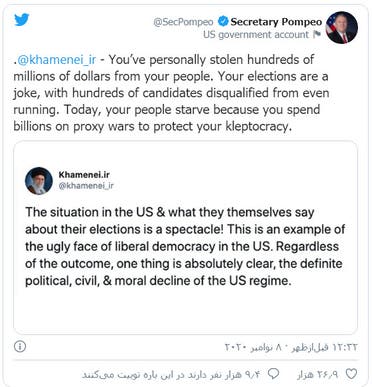Screen dimensions: 372x387
Task: Click the 26.9 thousand likes count
Action: (318, 375)
